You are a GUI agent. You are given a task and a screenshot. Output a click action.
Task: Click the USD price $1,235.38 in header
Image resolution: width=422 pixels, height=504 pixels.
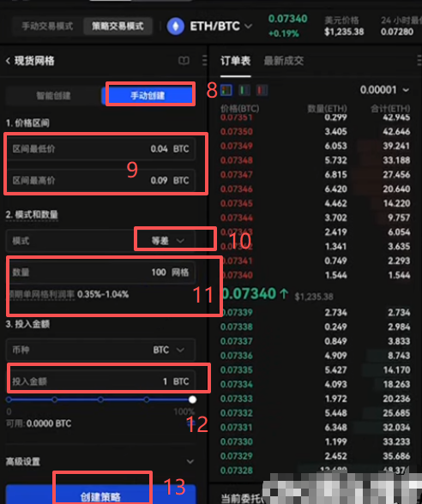(344, 32)
